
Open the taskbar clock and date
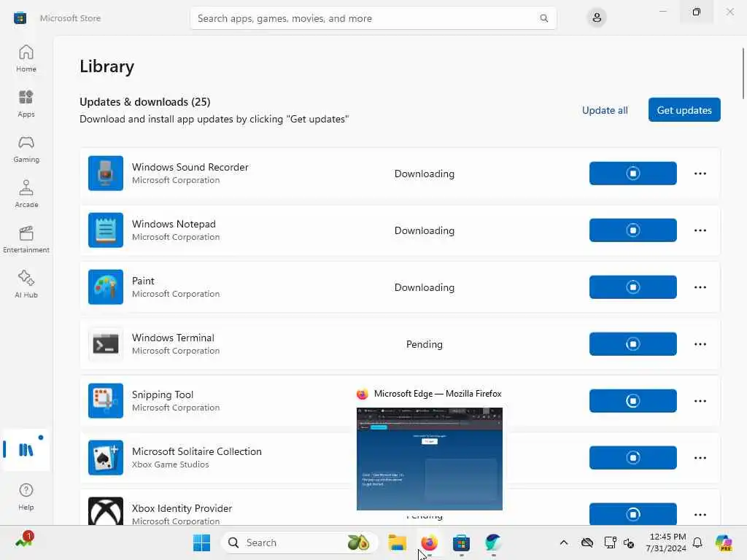(667, 542)
